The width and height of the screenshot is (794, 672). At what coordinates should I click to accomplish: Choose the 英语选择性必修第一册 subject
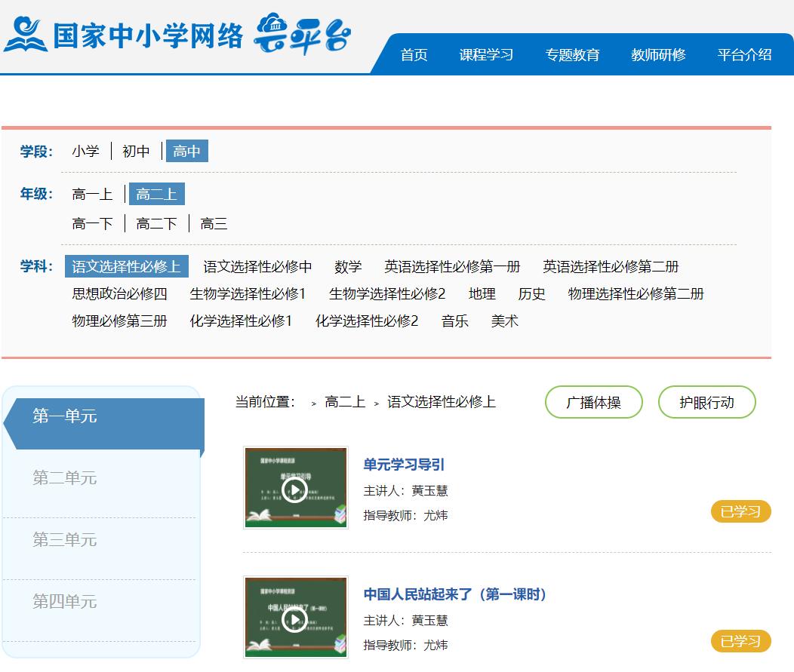(452, 267)
